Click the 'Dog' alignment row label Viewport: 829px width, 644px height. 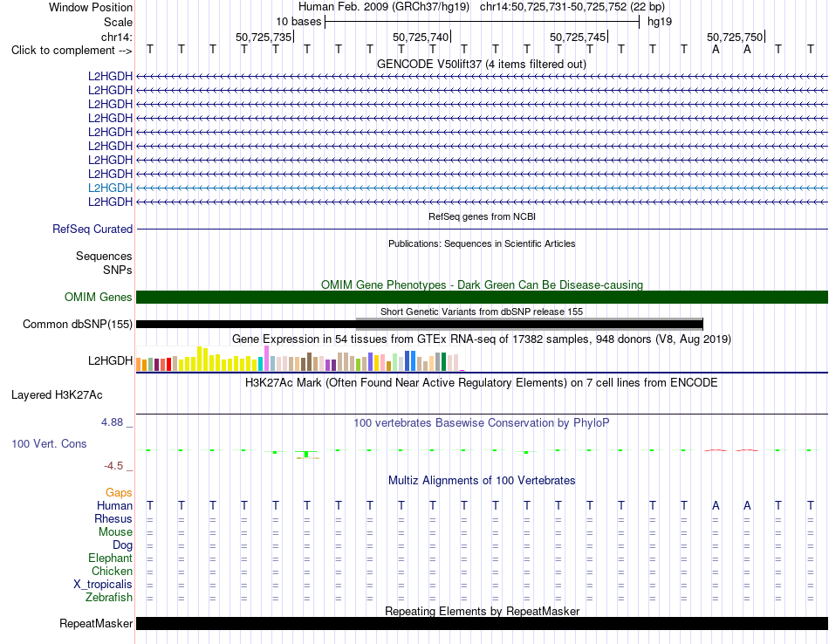tap(122, 545)
